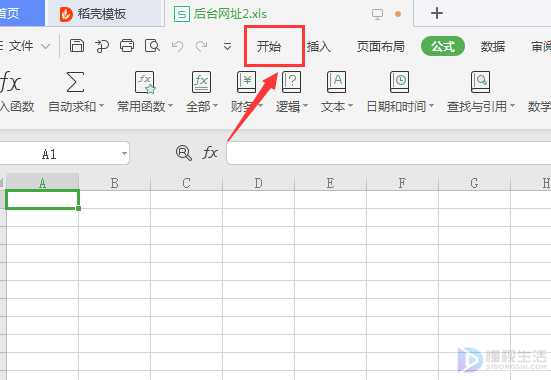Screen dimensions: 551x380
Task: Click the Save icon in quick toolbar
Action: 77,46
